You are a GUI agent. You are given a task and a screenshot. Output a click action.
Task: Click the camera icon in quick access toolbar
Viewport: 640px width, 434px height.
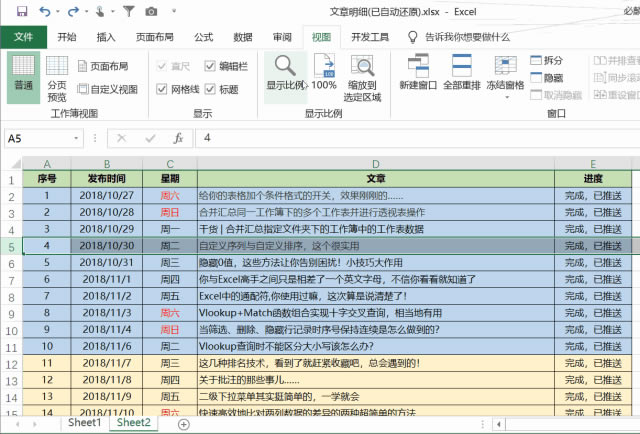coord(151,11)
